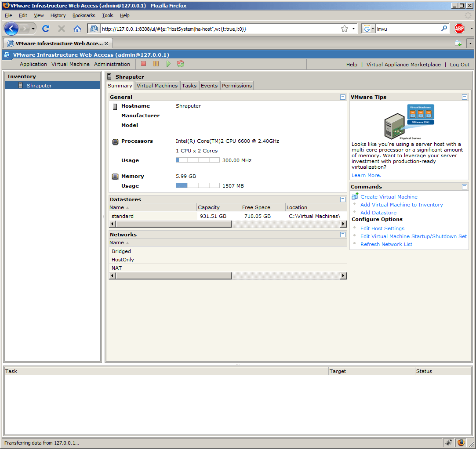Click the Memory chip icon
The height and width of the screenshot is (449, 476).
pos(115,176)
